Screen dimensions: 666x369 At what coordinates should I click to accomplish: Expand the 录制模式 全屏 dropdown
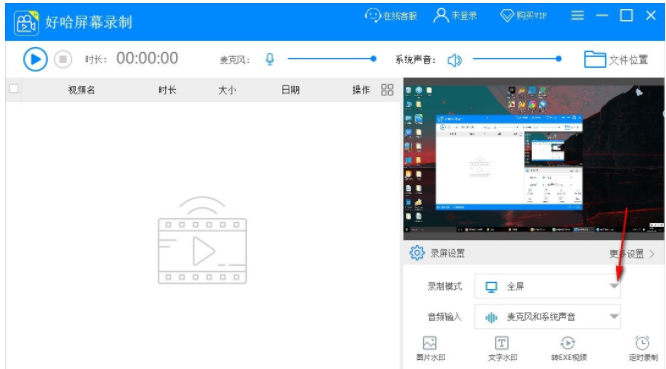pyautogui.click(x=547, y=286)
